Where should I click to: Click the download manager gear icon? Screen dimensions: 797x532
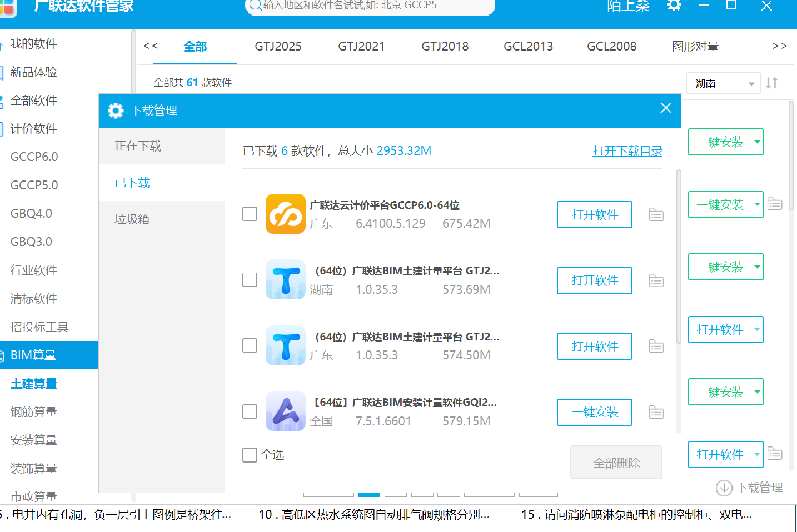(116, 111)
